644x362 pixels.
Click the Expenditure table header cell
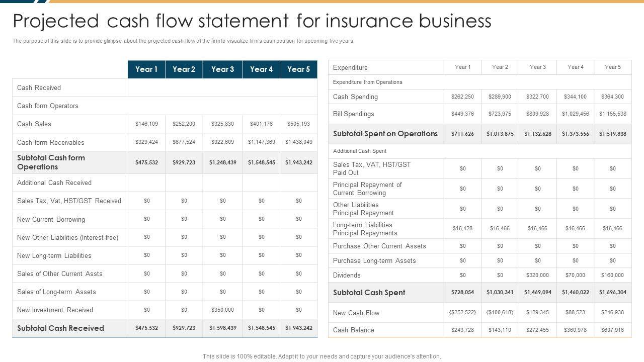(x=350, y=67)
